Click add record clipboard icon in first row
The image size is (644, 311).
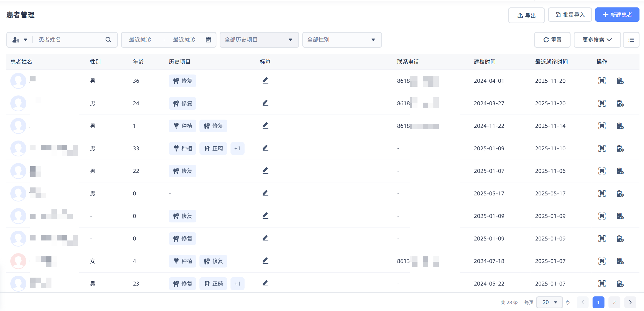click(x=620, y=81)
